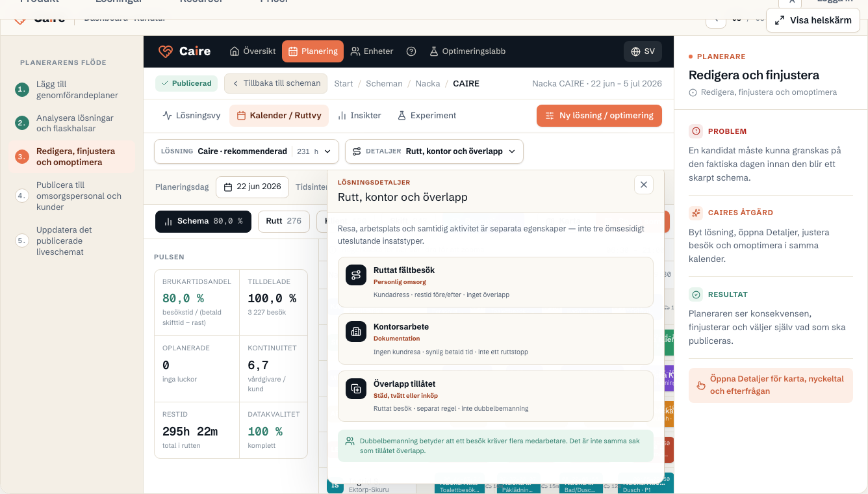Open the help question mark icon
The image size is (868, 494).
tap(411, 51)
